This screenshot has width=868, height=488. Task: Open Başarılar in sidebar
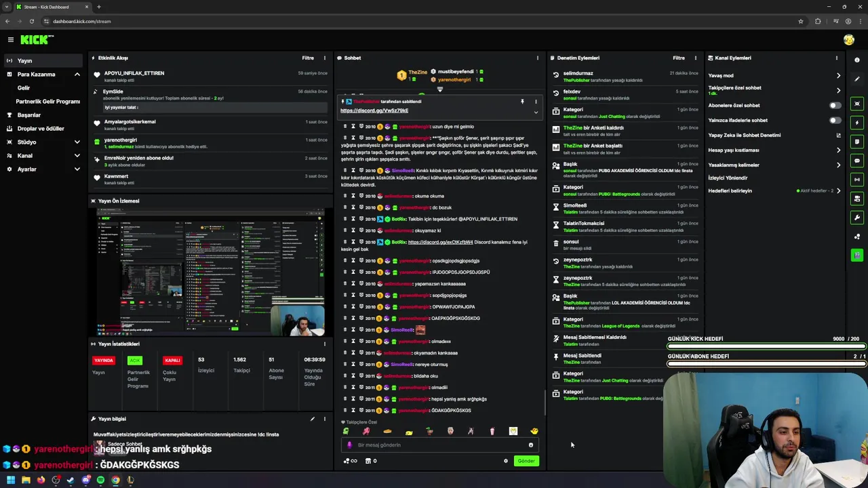[x=29, y=115]
